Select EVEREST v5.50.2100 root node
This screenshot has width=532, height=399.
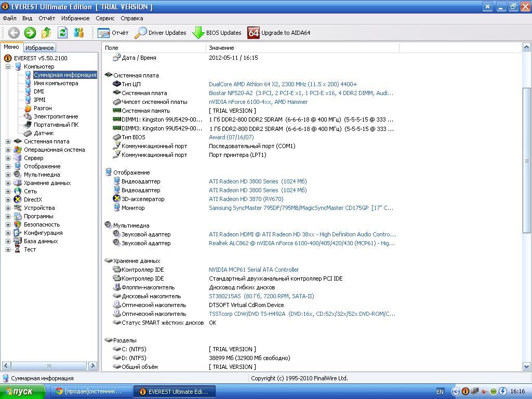41,58
